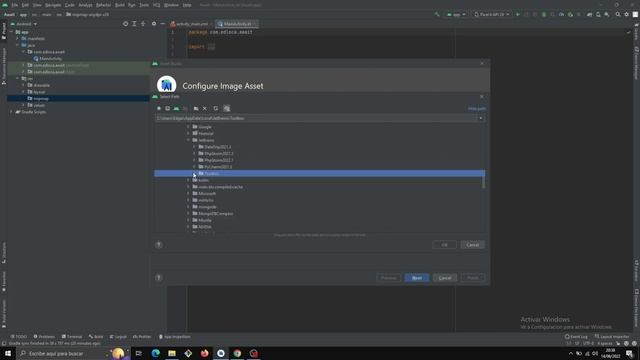Expand the Mozilla folder
Viewport: 640px width, 360px height.
pos(188,220)
